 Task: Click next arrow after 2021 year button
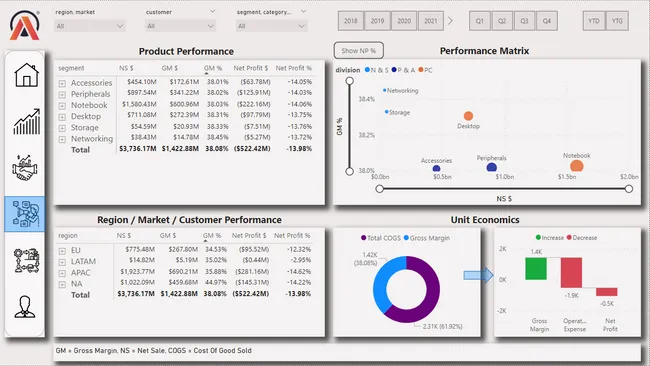450,21
